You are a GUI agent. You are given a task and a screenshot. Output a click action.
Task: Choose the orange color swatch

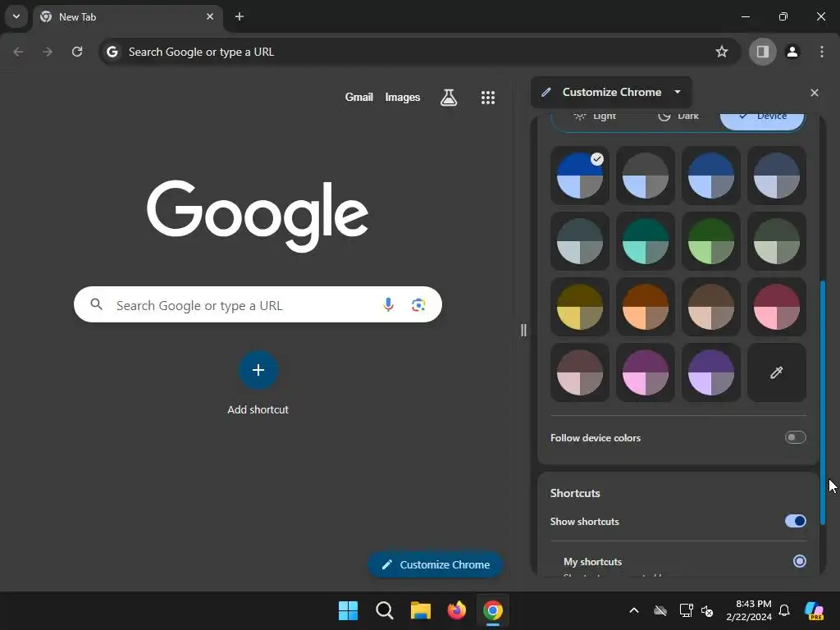pyautogui.click(x=645, y=307)
